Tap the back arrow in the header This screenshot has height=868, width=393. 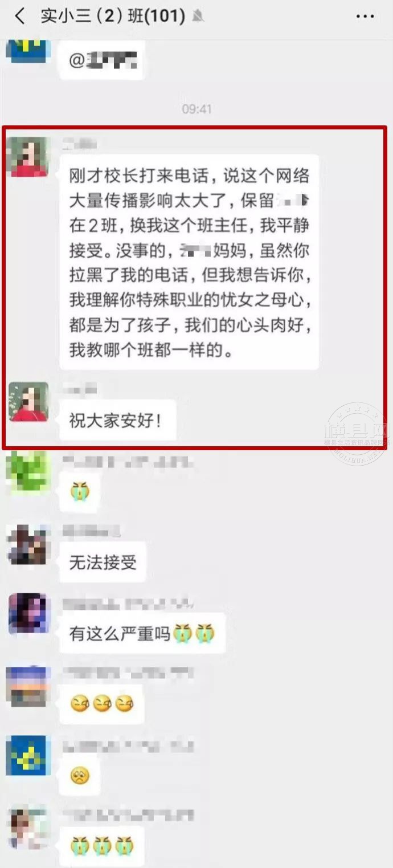pyautogui.click(x=20, y=17)
